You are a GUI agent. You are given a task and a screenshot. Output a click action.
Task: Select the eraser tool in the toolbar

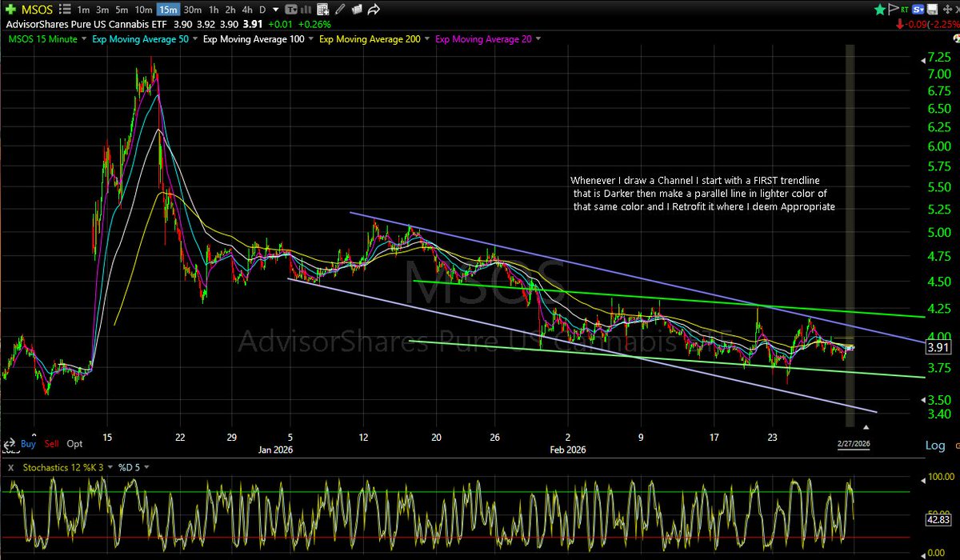tap(356, 10)
